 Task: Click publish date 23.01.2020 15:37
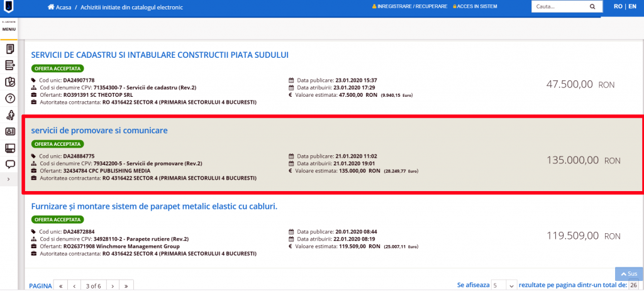[356, 80]
